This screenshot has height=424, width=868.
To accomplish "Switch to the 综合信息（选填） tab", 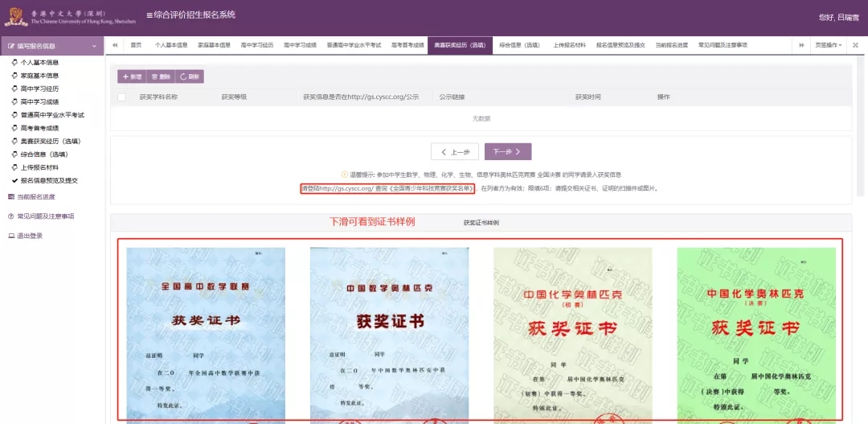I will (518, 45).
